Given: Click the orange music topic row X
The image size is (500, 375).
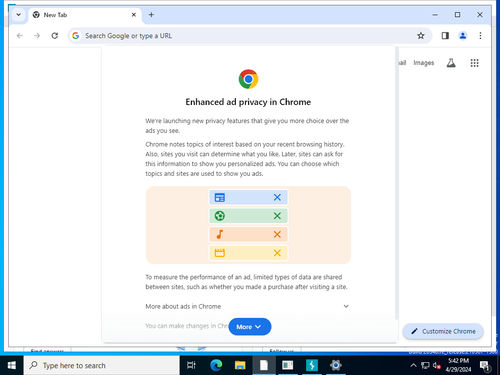Looking at the screenshot, I should pyautogui.click(x=277, y=235).
